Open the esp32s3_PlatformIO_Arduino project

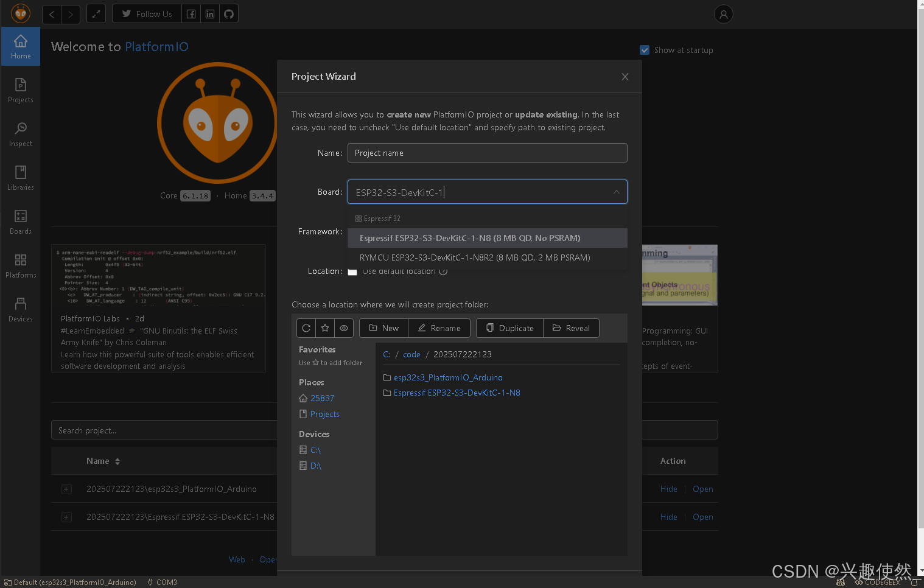click(702, 489)
